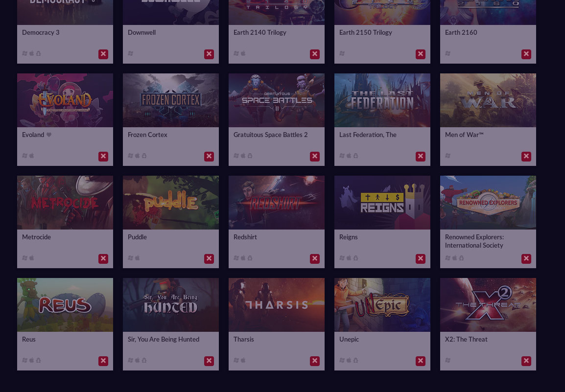Click Puddle's red X remove button
565x392 pixels.
point(209,259)
